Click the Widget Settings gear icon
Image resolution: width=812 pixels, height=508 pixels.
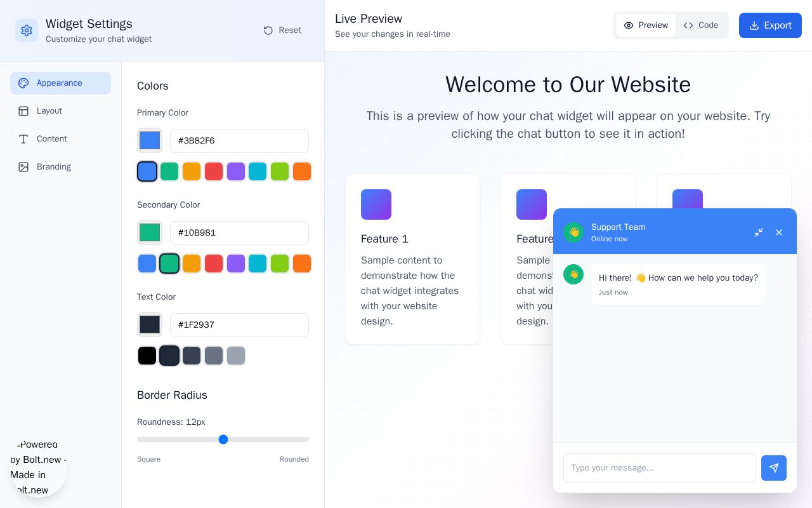pyautogui.click(x=27, y=30)
